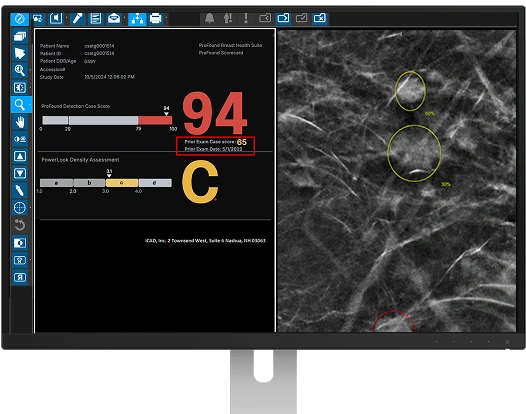Image resolution: width=526 pixels, height=414 pixels.
Task: Select the marker pen tool in the top toolbar
Action: coord(77,18)
